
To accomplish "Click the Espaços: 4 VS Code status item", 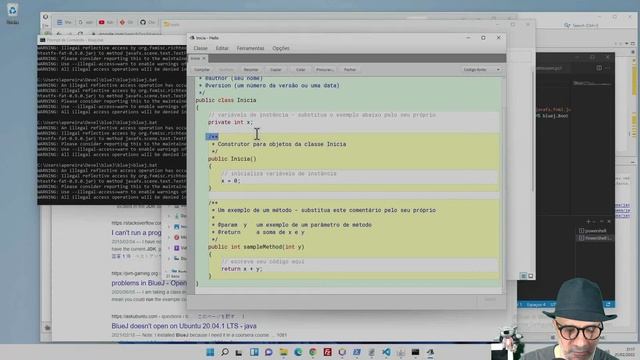I will click(x=536, y=304).
